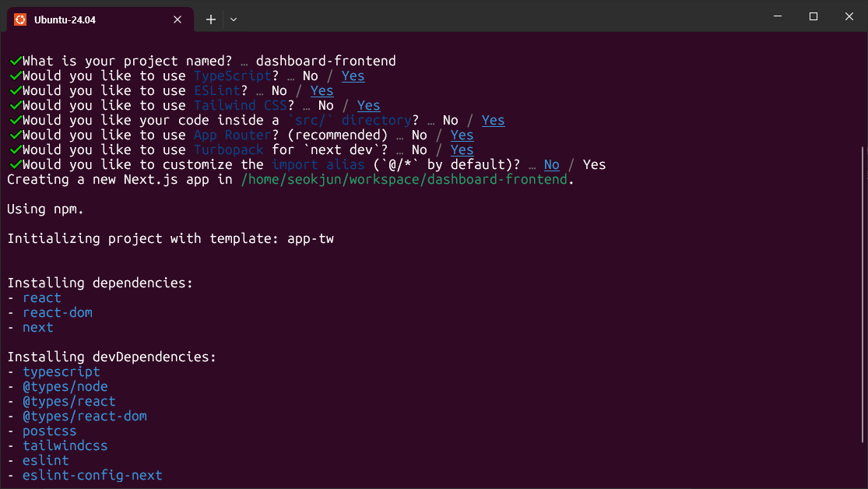
Task: Click the 'eslint' devDependency line
Action: [46, 461]
